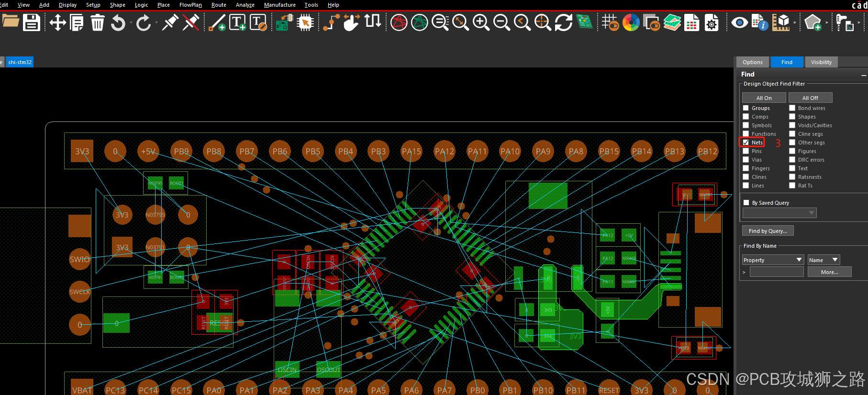Click the Zoom Previous icon
The width and height of the screenshot is (868, 395).
coord(522,22)
